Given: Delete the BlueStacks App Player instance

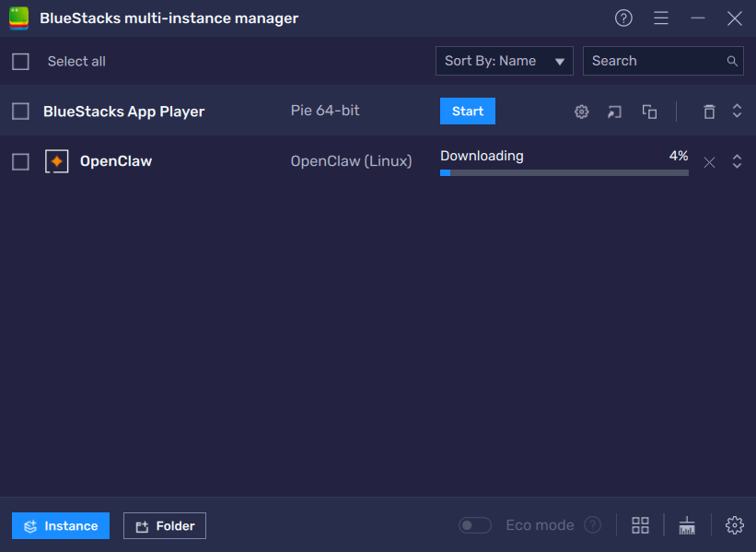Looking at the screenshot, I should tap(709, 112).
